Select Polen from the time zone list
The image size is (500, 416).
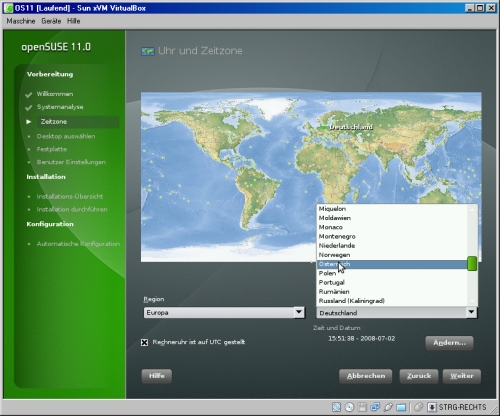tap(392, 273)
